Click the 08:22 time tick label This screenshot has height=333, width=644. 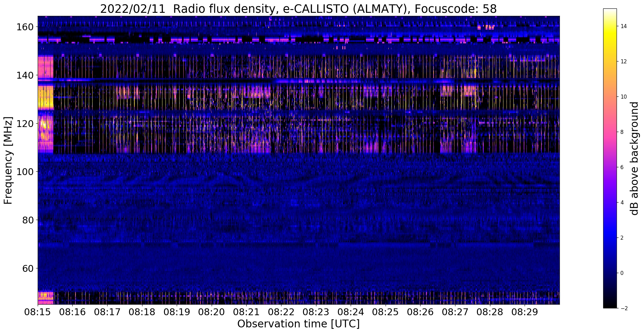pos(281,312)
